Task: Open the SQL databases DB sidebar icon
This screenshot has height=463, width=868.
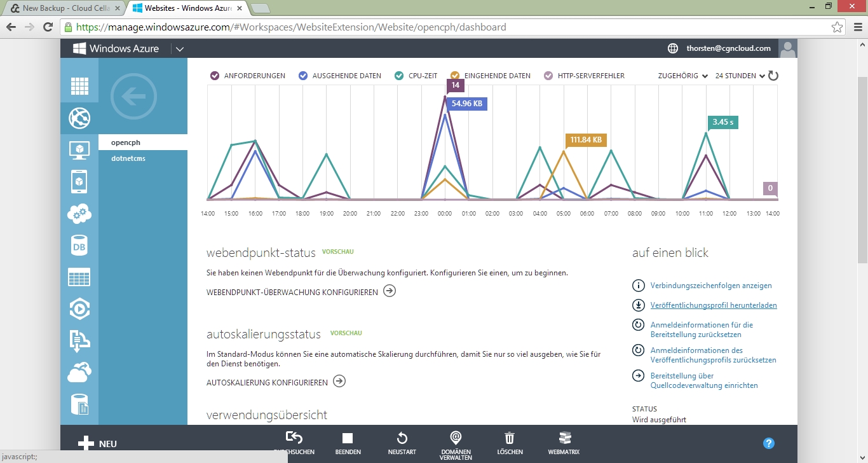Action: 79,245
